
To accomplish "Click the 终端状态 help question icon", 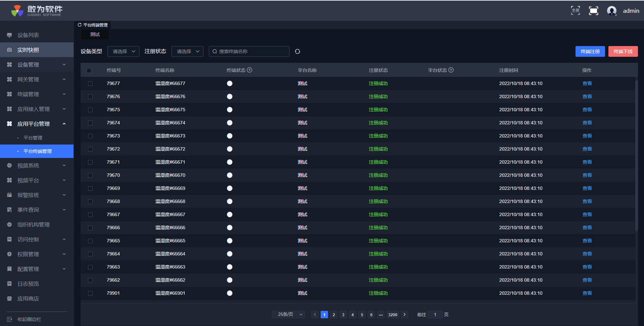I will [x=249, y=70].
